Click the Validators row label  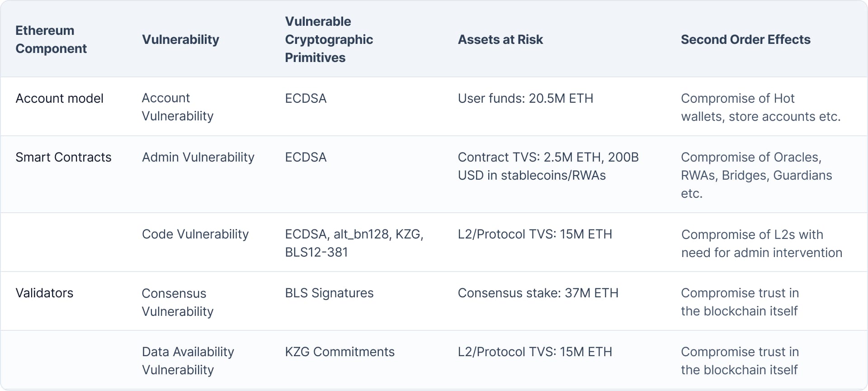tap(44, 293)
